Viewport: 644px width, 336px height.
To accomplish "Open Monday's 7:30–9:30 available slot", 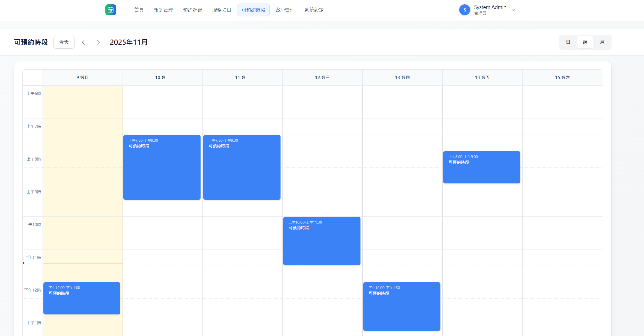I will pos(162,167).
